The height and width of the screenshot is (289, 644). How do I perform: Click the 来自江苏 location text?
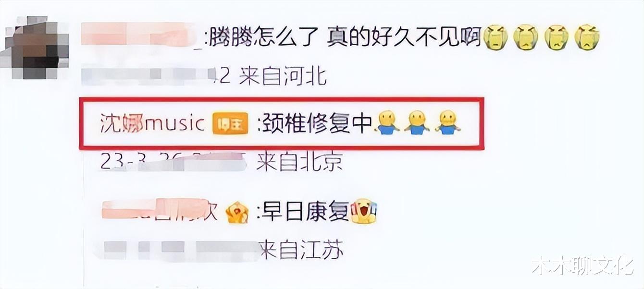pyautogui.click(x=301, y=249)
